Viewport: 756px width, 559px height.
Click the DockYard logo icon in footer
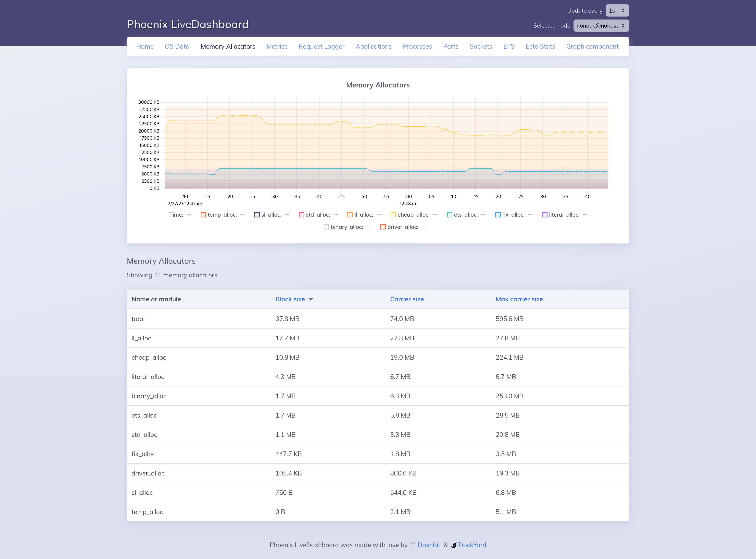[x=454, y=545]
